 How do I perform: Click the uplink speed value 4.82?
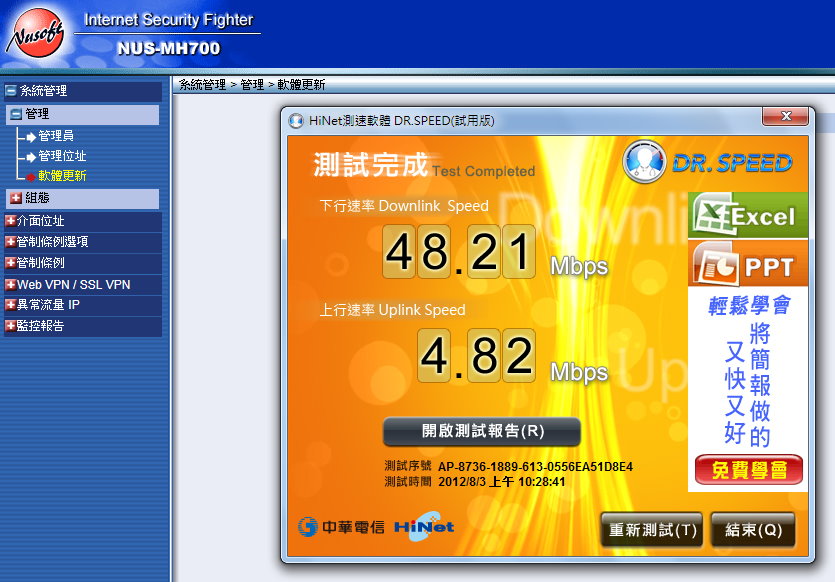(476, 356)
